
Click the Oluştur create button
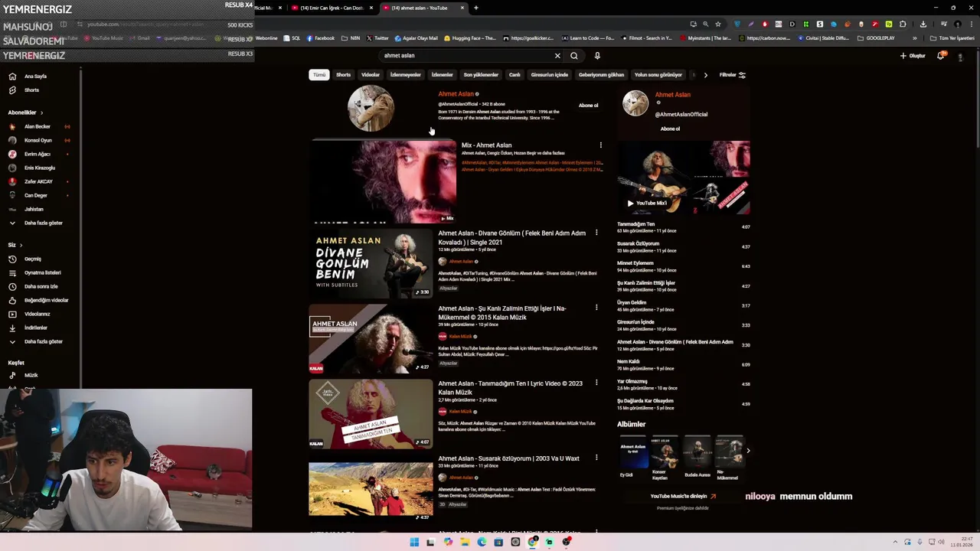point(913,55)
